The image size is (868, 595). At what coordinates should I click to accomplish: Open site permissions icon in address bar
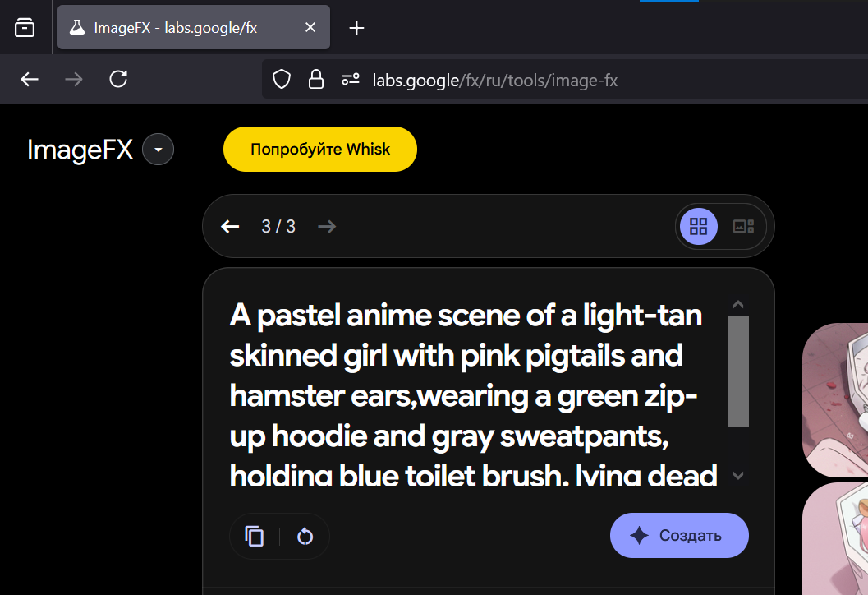(x=351, y=80)
